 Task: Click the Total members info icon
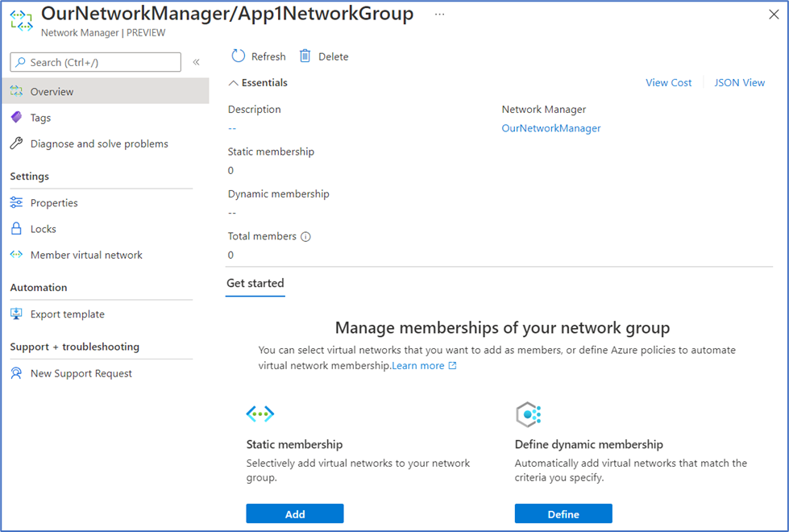pos(305,237)
